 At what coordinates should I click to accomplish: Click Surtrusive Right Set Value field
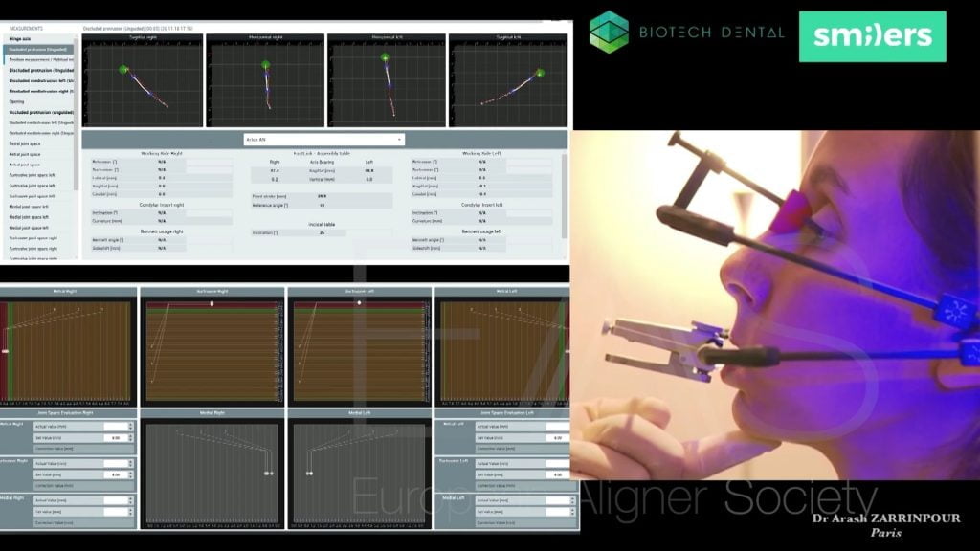tap(117, 474)
